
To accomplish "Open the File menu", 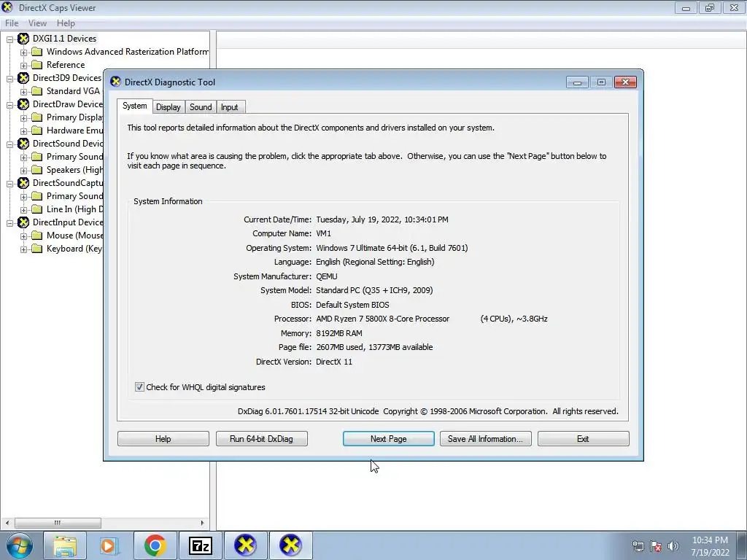I will point(12,23).
